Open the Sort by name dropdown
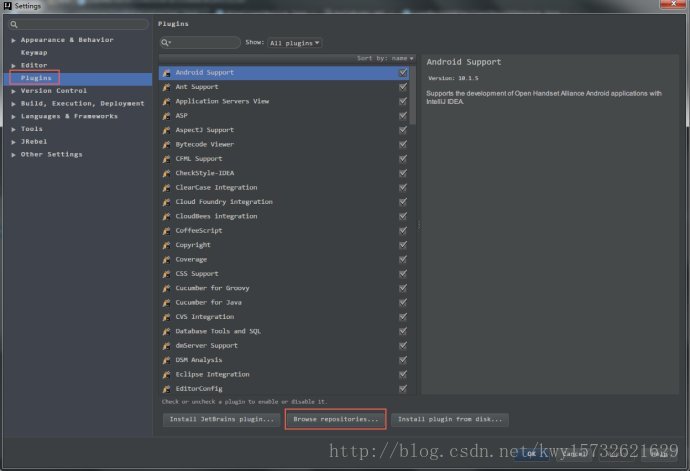The height and width of the screenshot is (471, 690). [385, 58]
